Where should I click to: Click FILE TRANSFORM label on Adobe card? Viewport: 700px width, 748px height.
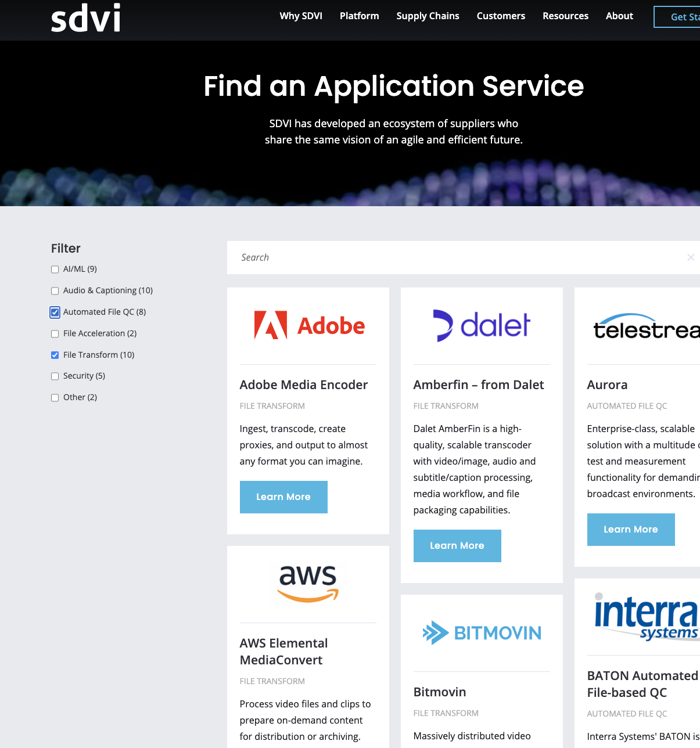272,406
